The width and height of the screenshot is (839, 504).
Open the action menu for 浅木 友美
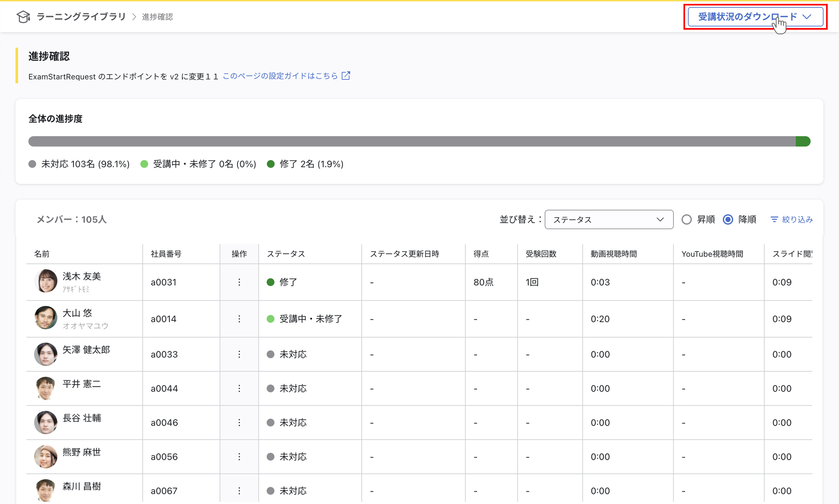[x=239, y=282]
